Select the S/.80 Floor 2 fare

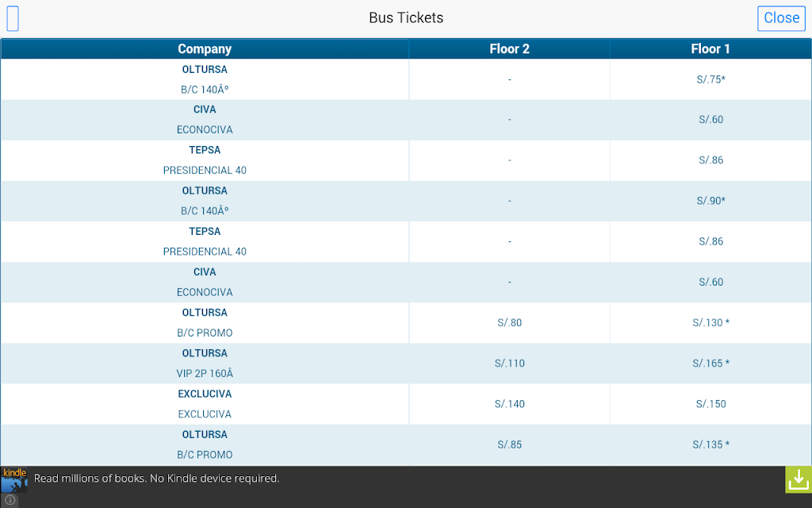click(510, 322)
